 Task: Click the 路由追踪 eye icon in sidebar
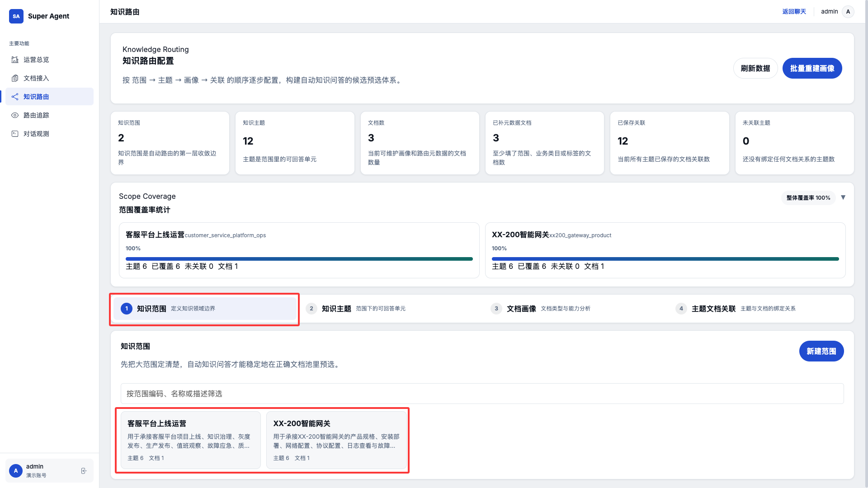[x=15, y=115]
